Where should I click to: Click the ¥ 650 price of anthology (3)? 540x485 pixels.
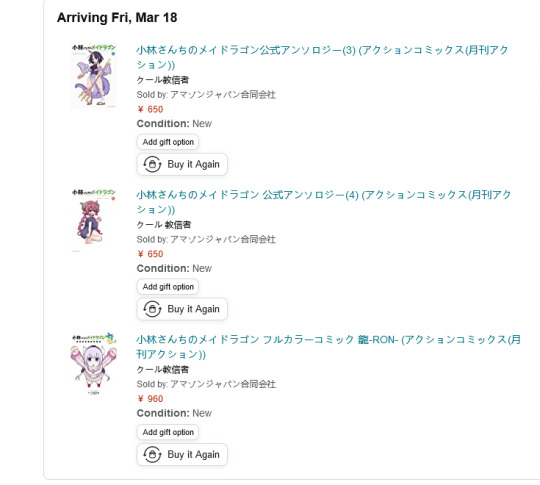(150, 109)
